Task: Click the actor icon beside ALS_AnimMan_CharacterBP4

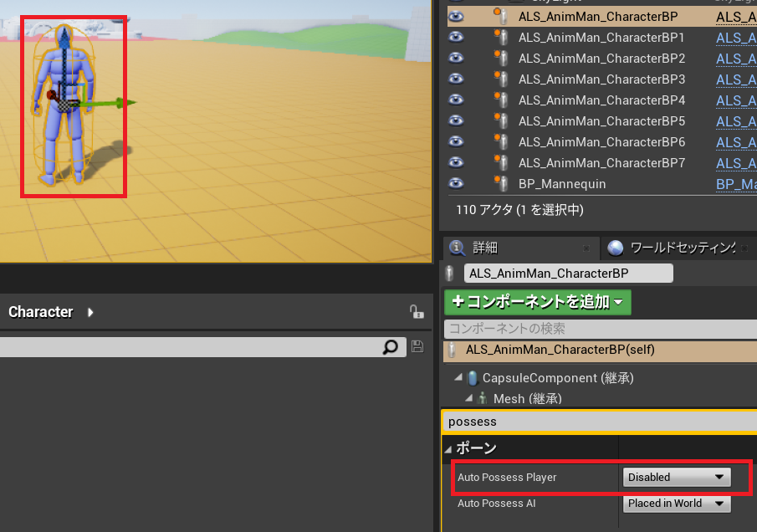Action: tap(501, 100)
